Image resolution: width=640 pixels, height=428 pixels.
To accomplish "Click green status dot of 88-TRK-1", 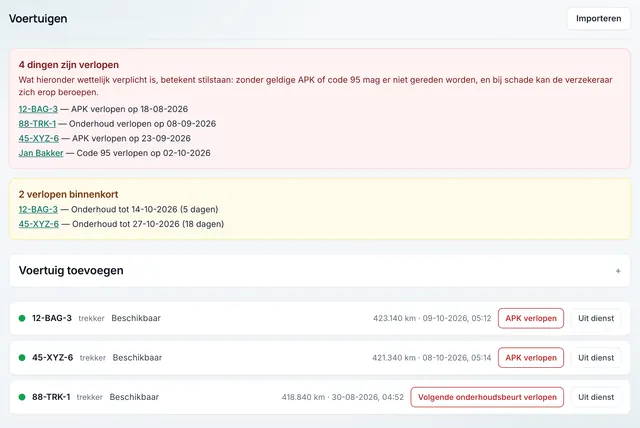I will pos(22,397).
